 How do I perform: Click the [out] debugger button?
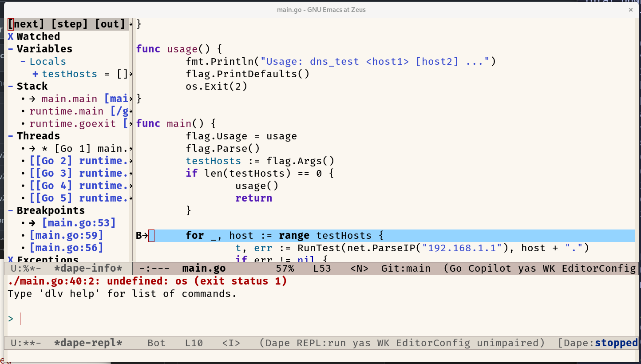point(110,24)
